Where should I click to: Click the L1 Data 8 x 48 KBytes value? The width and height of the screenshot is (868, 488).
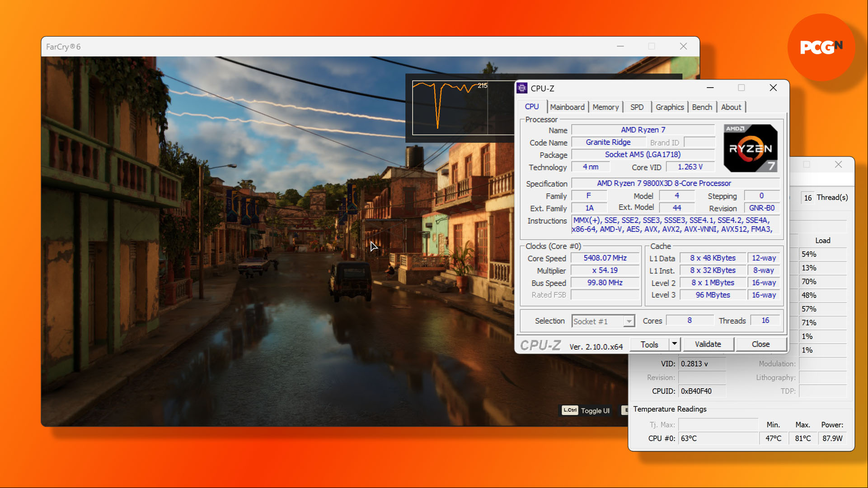tap(713, 258)
